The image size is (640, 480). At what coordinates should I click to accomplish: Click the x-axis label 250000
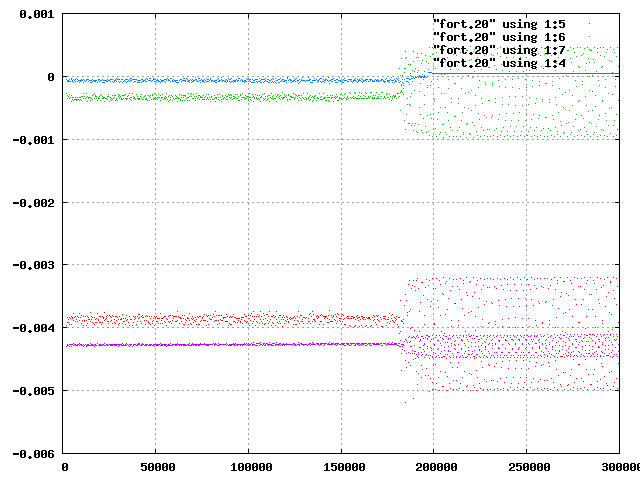[x=529, y=467]
